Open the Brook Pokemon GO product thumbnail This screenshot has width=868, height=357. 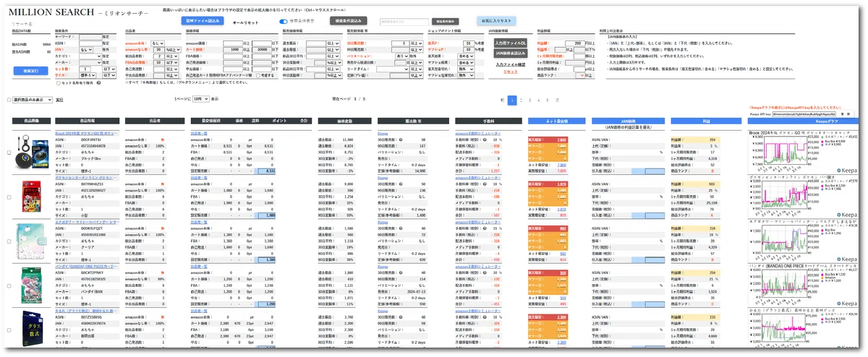33,153
